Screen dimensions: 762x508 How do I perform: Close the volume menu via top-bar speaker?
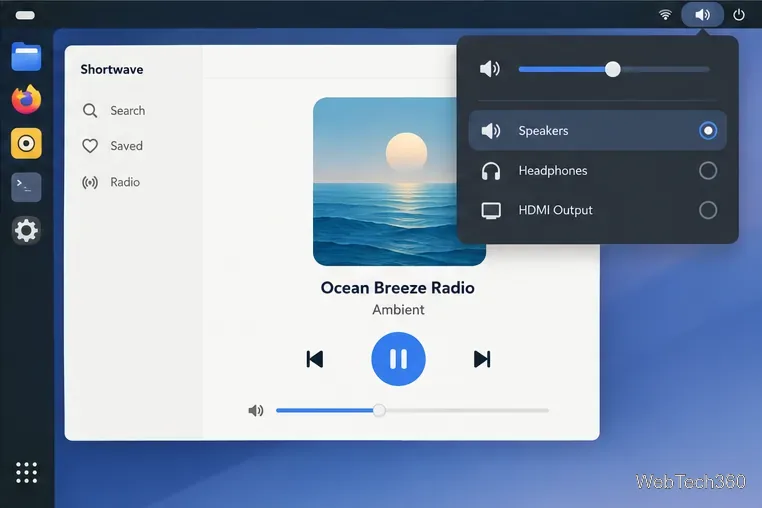pyautogui.click(x=702, y=15)
